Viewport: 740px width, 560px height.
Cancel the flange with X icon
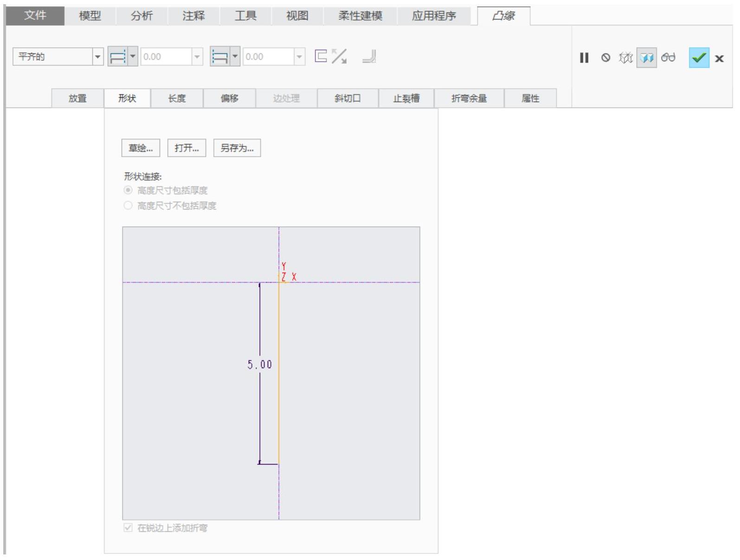click(x=719, y=58)
